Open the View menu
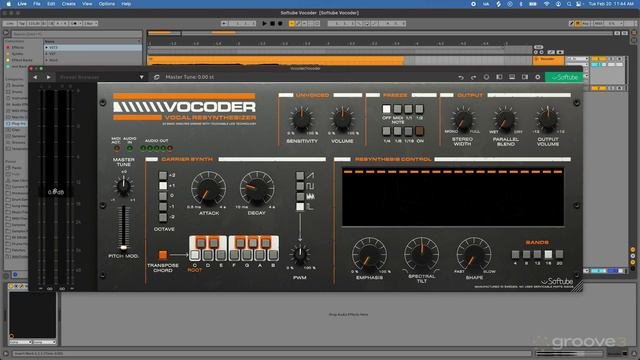Viewport: 640px width, 360px height. [x=87, y=4]
